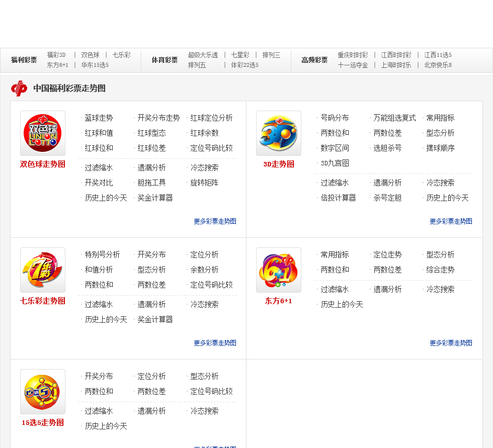493x448 pixels.
Task: Open 历史上的今天 in 东方6+1 section
Action: tap(342, 304)
